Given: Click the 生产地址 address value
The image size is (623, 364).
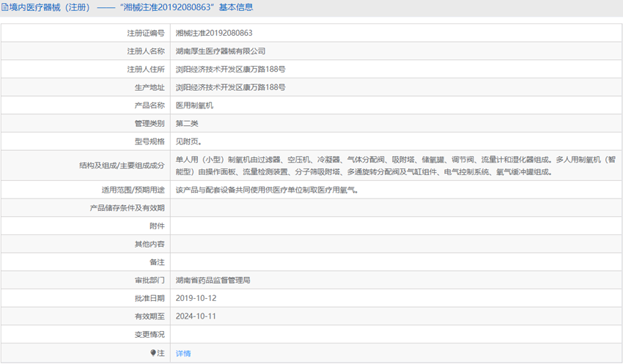Looking at the screenshot, I should 230,87.
